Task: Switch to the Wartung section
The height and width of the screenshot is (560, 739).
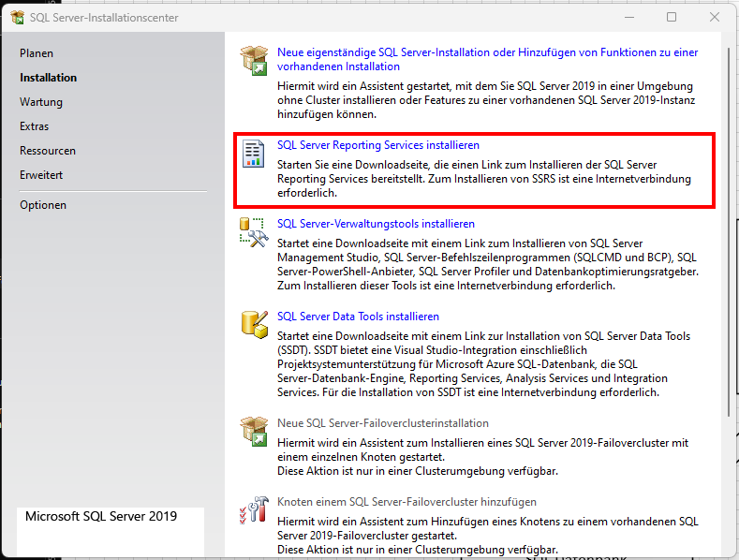Action: coord(41,102)
